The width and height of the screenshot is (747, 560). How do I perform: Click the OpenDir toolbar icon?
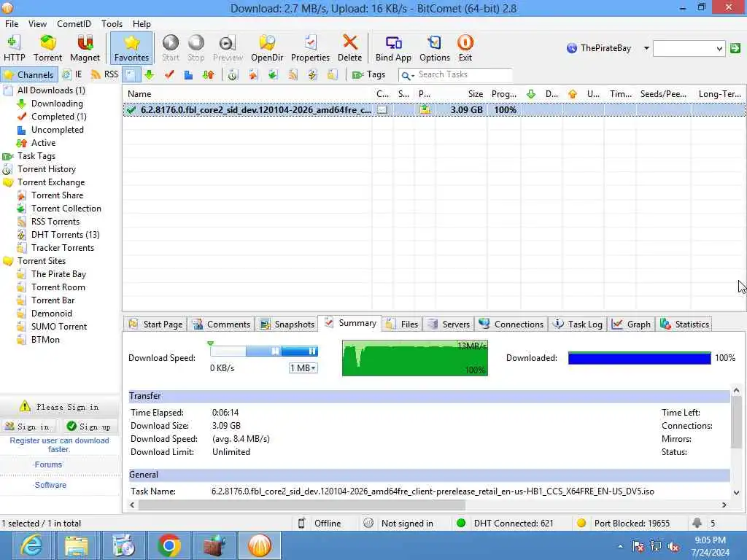pos(267,48)
